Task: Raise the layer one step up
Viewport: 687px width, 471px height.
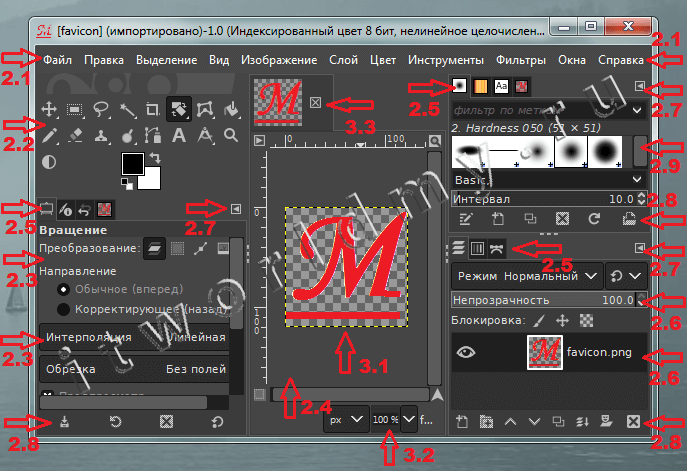Action: (x=510, y=421)
